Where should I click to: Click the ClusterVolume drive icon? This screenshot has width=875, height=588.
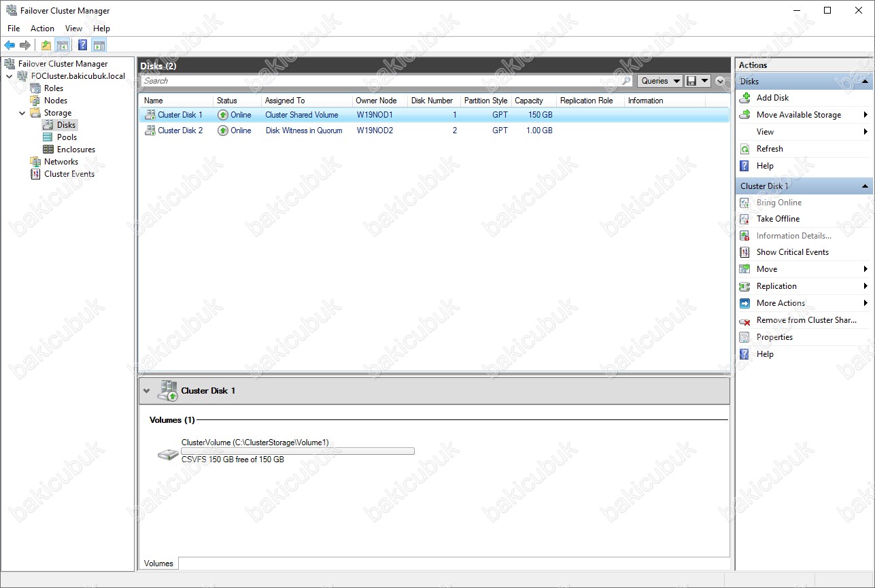168,454
